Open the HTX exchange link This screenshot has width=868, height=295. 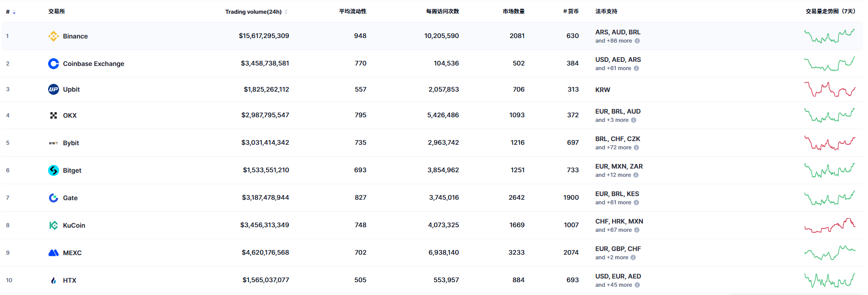[x=70, y=280]
